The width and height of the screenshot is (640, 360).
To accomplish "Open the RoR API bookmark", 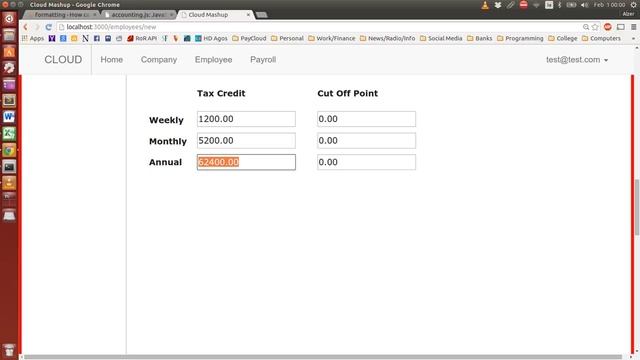I will tap(142, 38).
